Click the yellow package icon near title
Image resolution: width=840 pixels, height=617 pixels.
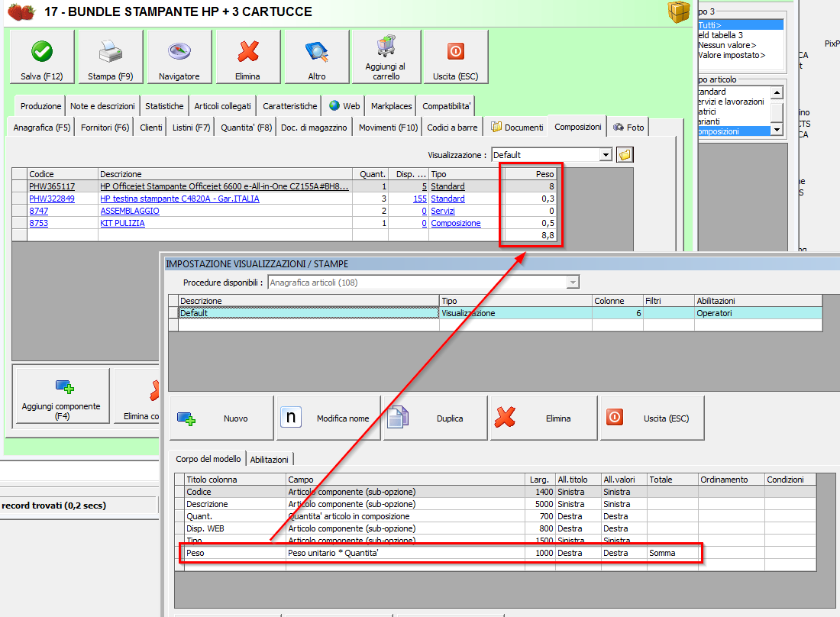pos(678,11)
